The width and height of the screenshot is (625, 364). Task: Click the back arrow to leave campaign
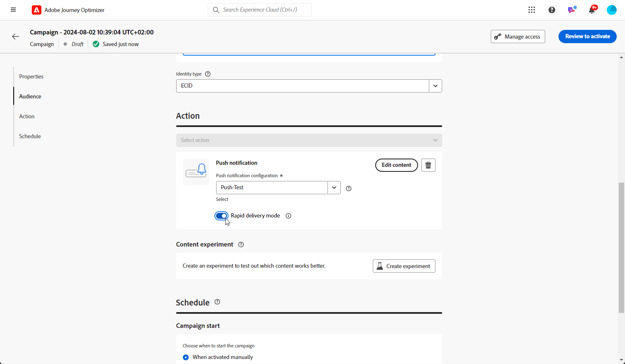(x=16, y=37)
